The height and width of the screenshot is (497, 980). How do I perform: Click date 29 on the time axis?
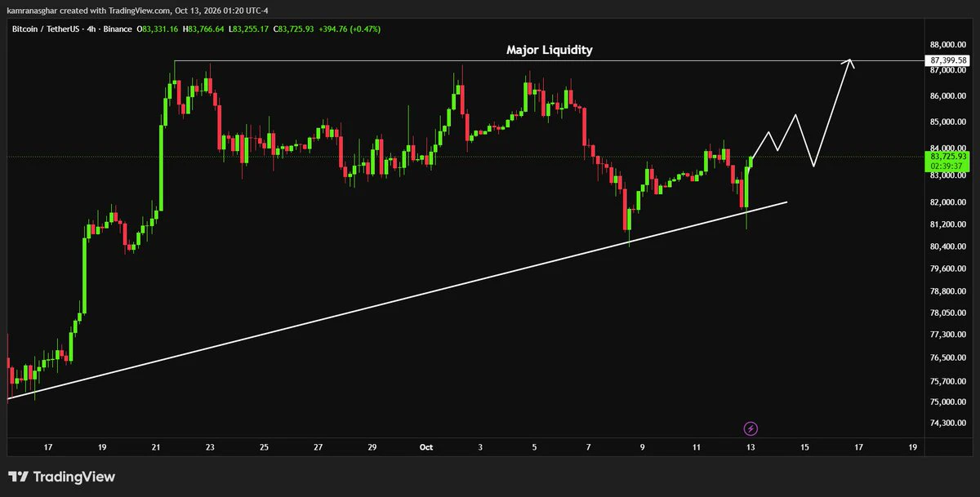pos(372,446)
